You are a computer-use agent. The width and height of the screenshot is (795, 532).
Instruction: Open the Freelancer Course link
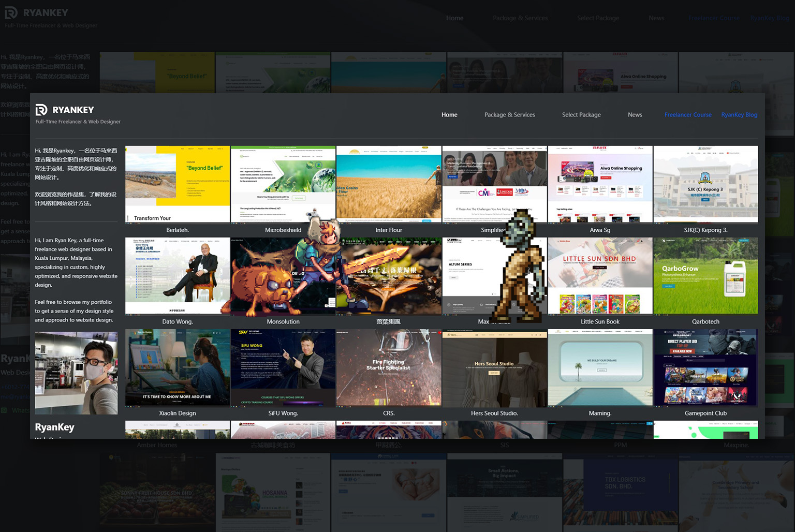coord(688,115)
